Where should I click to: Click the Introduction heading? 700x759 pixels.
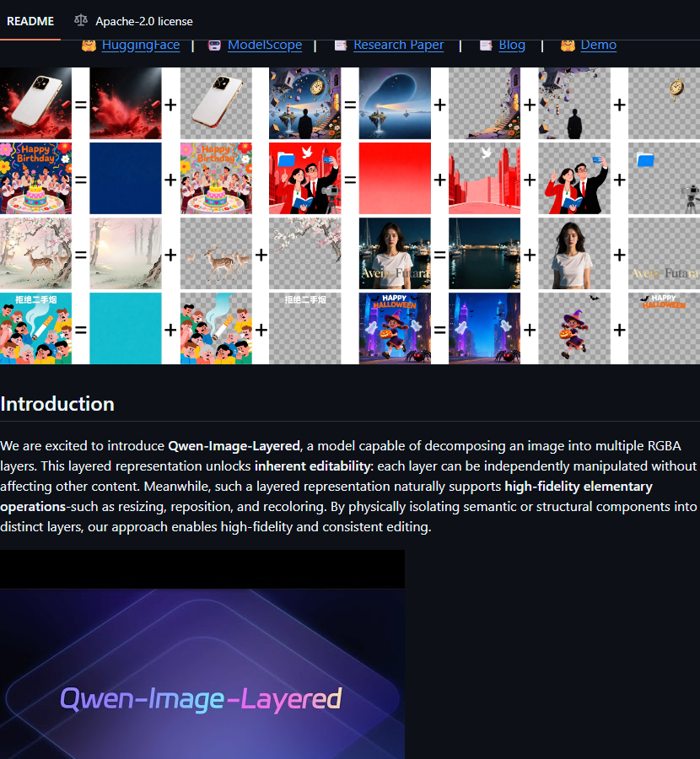click(x=57, y=404)
